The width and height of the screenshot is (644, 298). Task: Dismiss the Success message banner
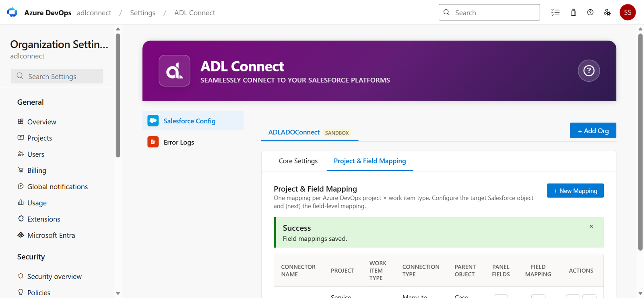click(591, 226)
